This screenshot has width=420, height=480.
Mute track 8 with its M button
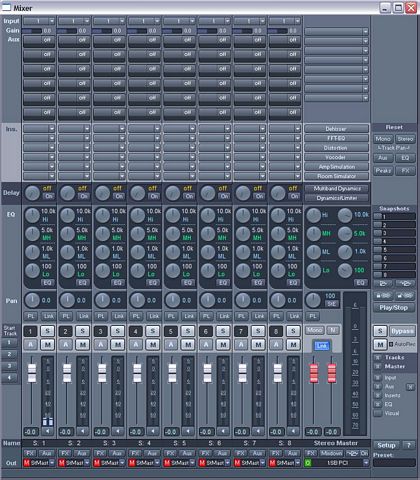pyautogui.click(x=293, y=345)
